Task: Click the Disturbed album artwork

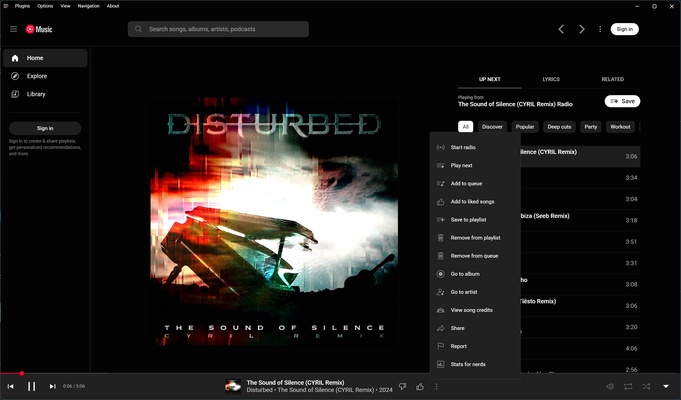Action: coord(274,221)
